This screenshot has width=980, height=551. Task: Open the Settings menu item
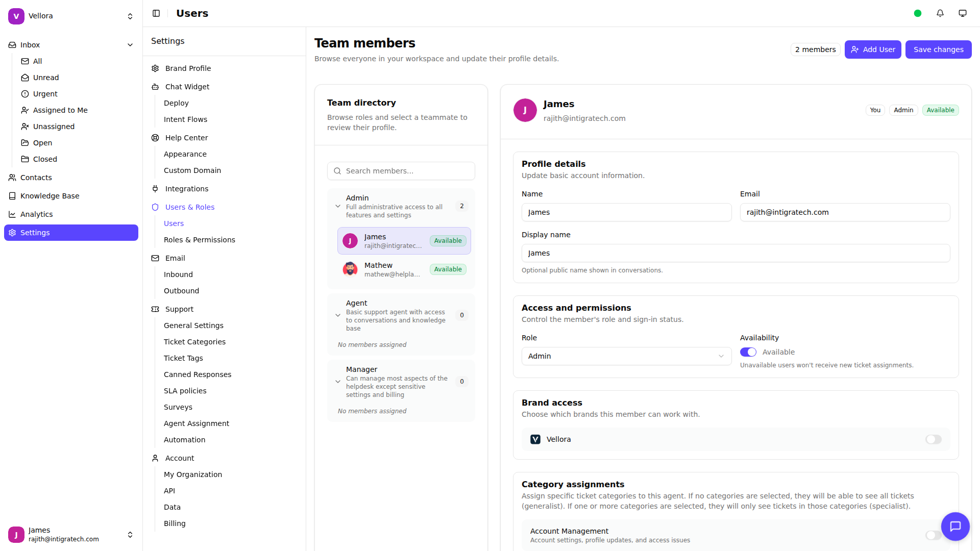71,233
